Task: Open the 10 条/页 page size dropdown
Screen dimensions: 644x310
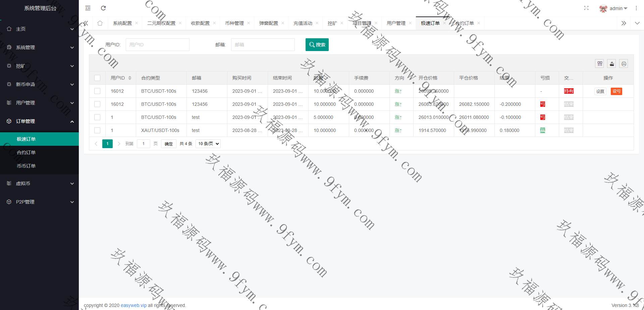Action: [x=208, y=144]
